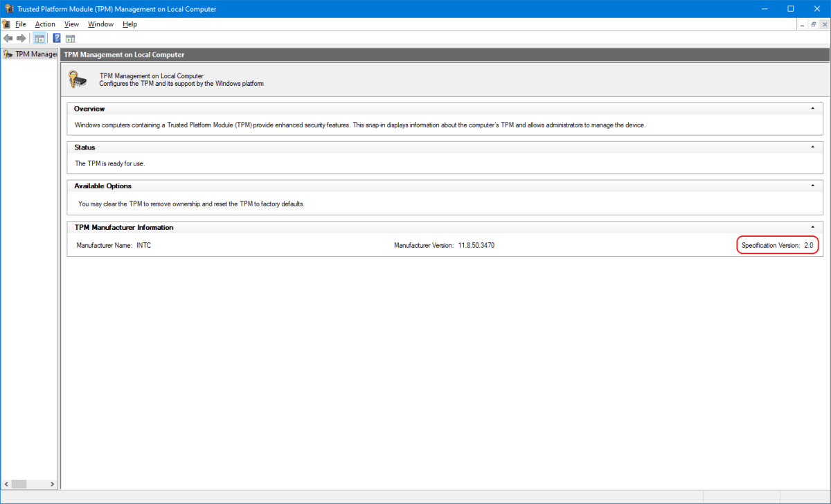Viewport: 831px width, 504px height.
Task: Click the "Manufacturer Name: INTC" text
Action: click(114, 245)
